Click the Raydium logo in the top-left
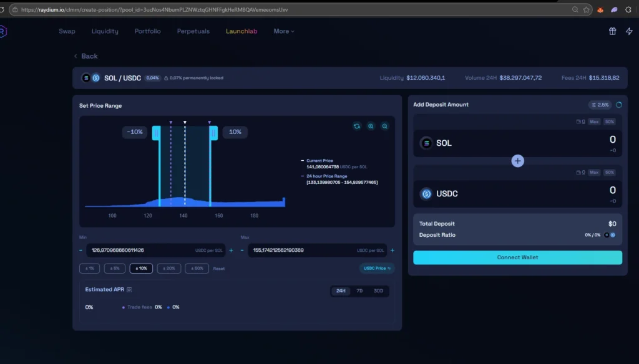Viewport: 639px width, 364px height. point(3,31)
